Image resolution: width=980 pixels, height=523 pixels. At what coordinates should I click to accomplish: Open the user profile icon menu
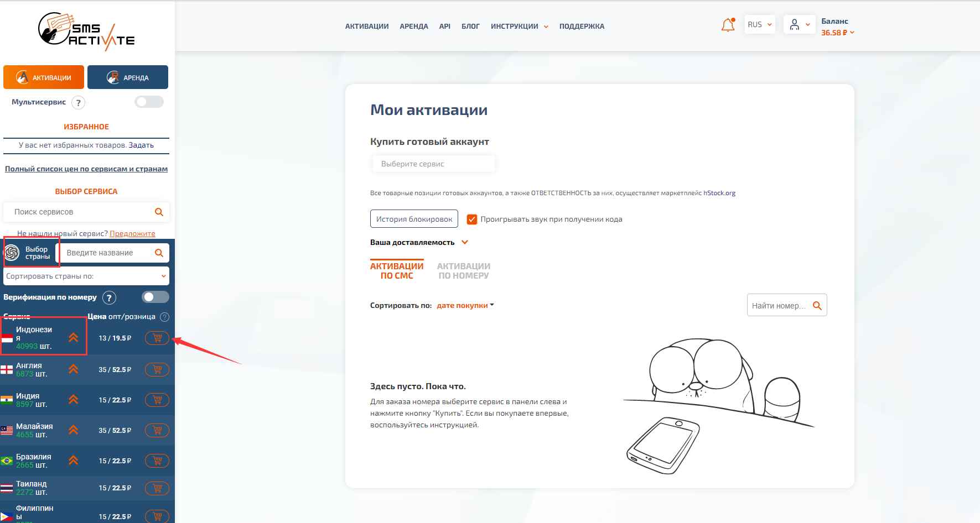click(799, 25)
